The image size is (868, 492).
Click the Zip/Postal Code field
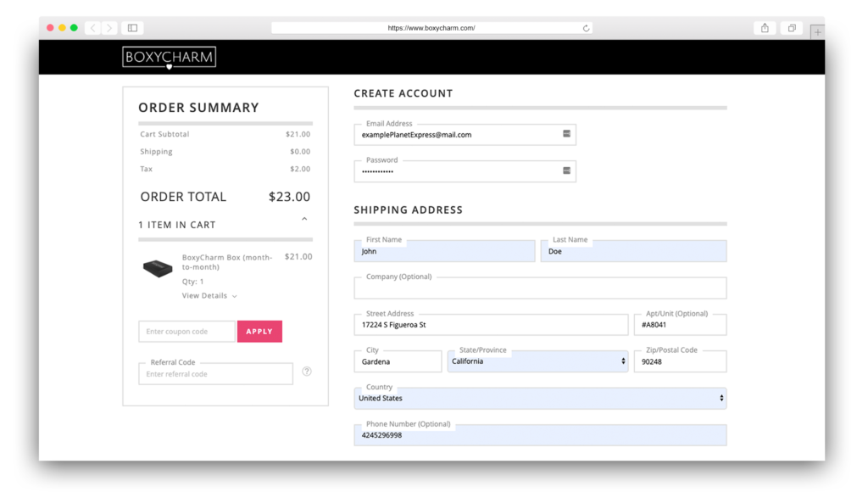point(681,361)
